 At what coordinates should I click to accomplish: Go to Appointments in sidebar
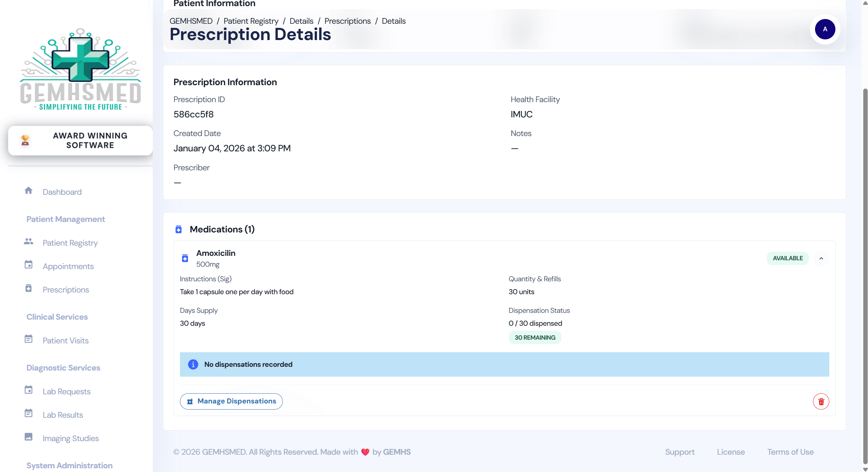click(x=68, y=266)
